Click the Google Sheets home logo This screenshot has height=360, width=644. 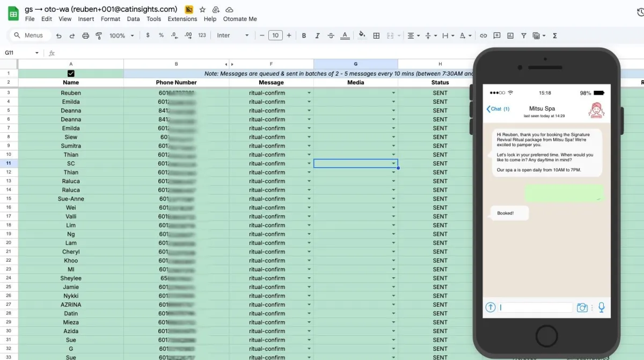click(x=13, y=13)
